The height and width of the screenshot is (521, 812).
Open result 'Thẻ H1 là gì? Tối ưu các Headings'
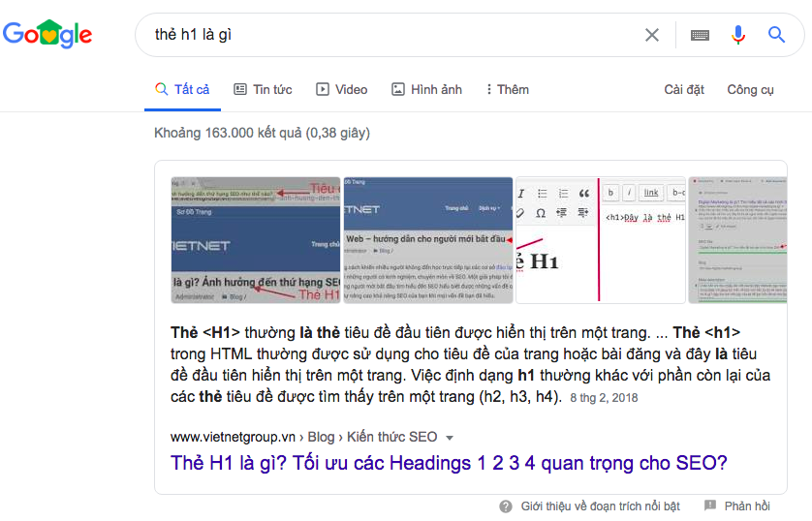coord(449,463)
